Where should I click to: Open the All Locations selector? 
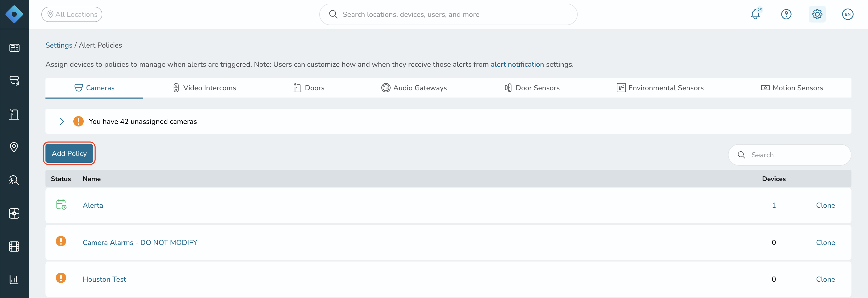click(72, 14)
